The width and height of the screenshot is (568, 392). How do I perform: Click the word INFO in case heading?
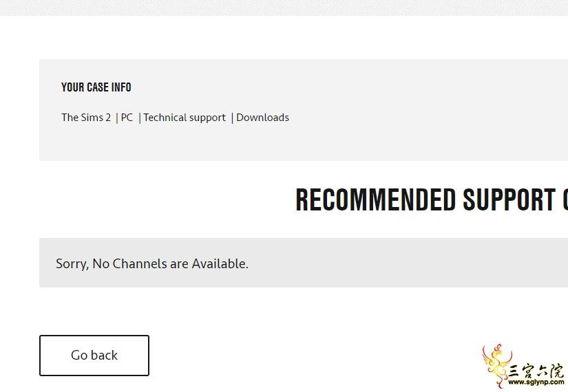(121, 87)
